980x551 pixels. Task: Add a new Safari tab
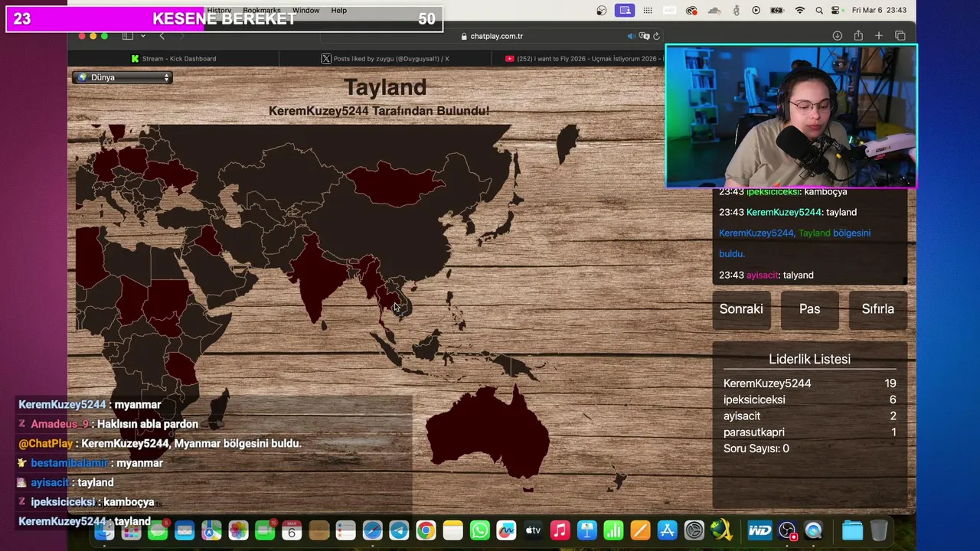coord(879,36)
